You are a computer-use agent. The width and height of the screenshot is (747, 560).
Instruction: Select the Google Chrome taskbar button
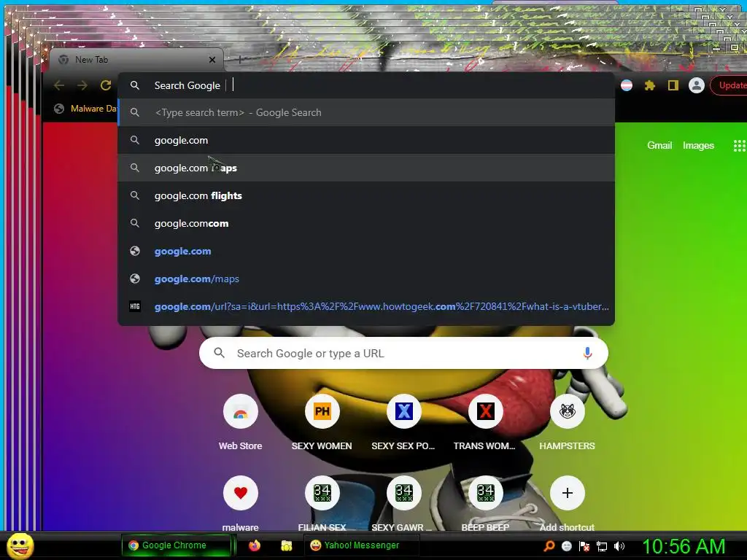(177, 545)
